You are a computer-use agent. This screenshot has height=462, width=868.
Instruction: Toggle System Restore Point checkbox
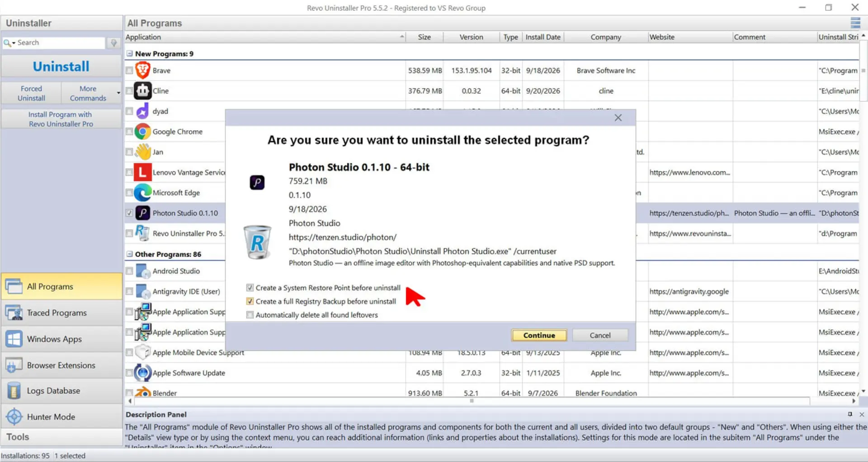click(250, 288)
